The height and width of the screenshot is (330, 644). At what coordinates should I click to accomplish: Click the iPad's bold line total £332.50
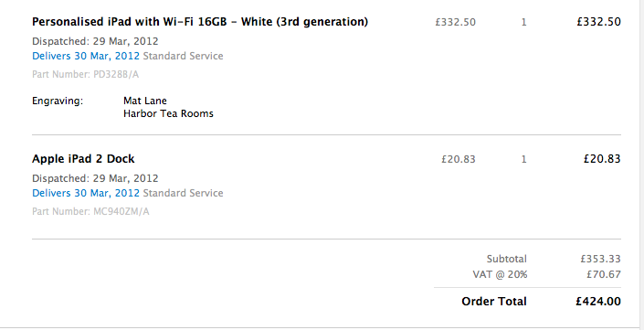coord(599,22)
